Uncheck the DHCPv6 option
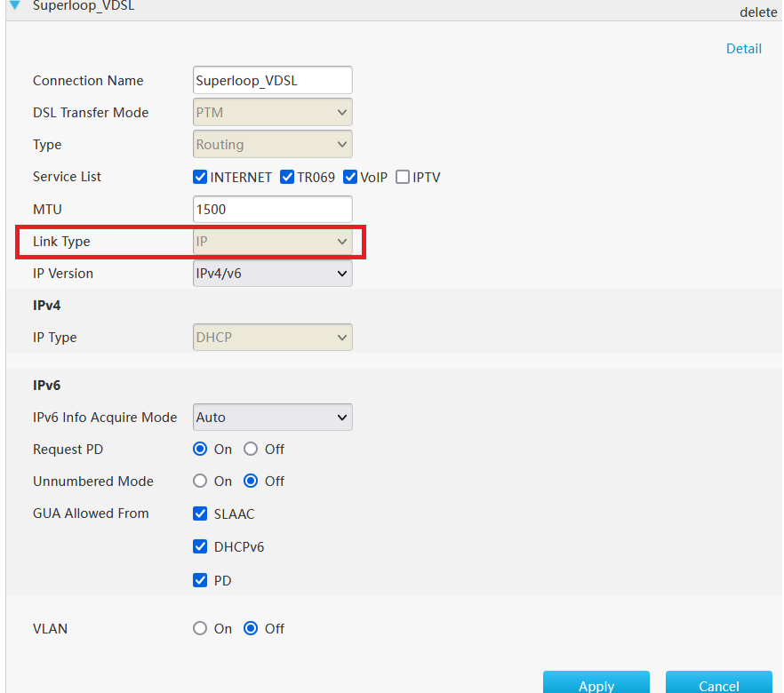The width and height of the screenshot is (784, 693). 200,546
